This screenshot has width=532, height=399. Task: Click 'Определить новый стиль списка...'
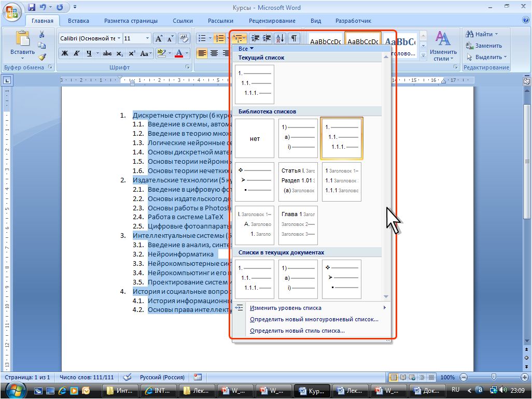click(x=297, y=331)
